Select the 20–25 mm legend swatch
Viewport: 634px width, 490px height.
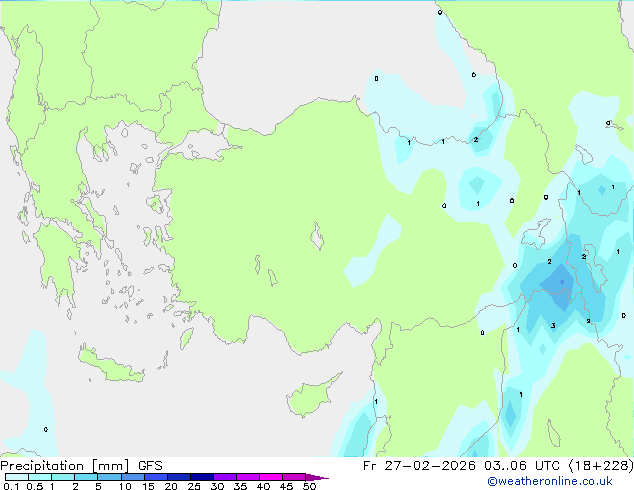pyautogui.click(x=179, y=477)
